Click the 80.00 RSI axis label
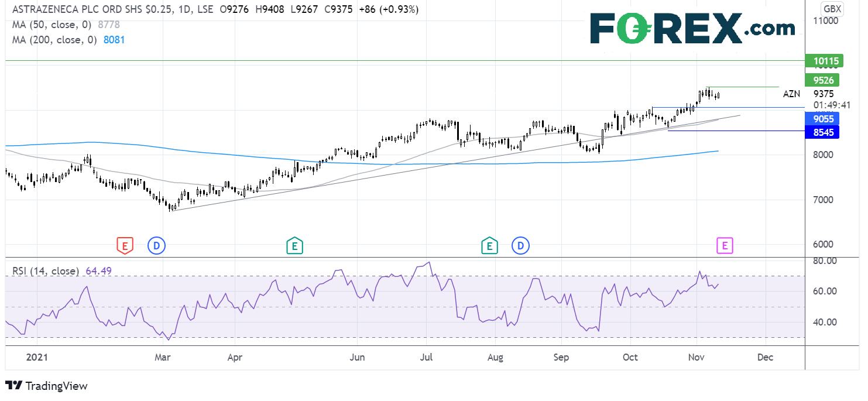Viewport: 868px width, 401px height. point(825,261)
